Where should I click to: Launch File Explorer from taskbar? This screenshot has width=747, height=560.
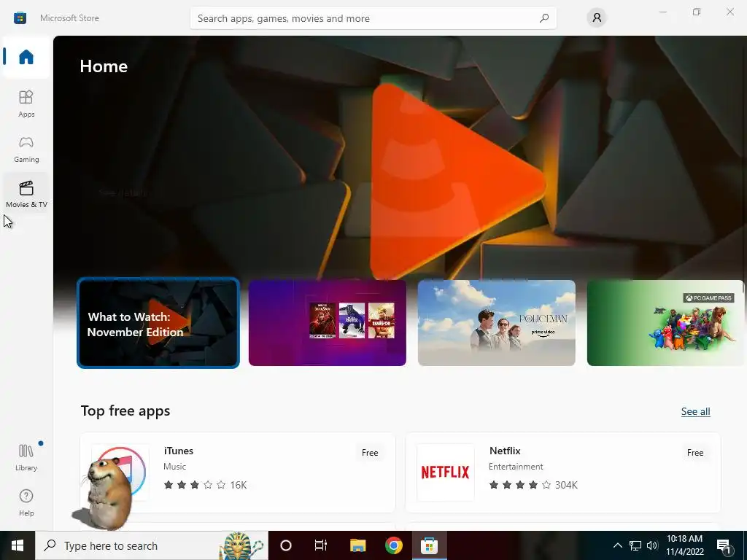[x=357, y=545]
